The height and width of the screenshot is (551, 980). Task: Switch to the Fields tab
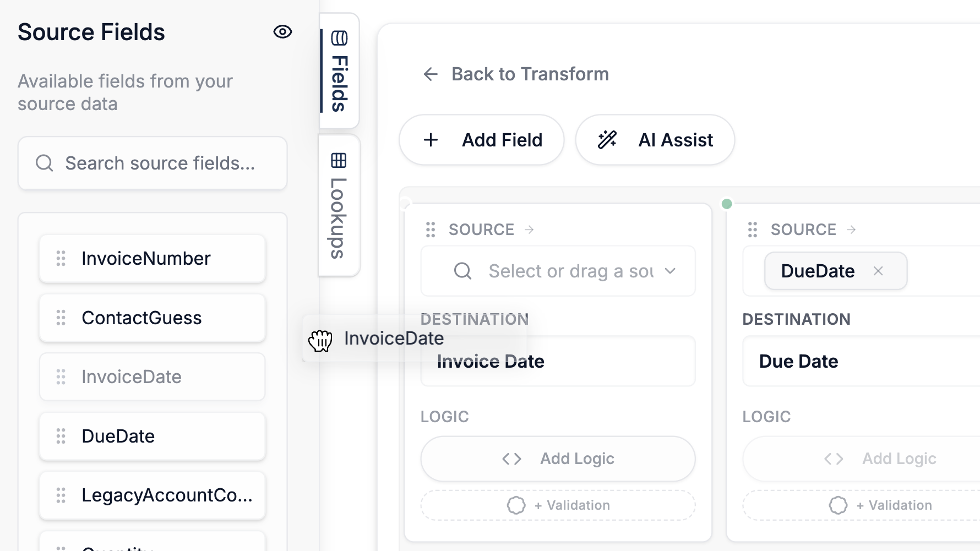[x=340, y=72]
